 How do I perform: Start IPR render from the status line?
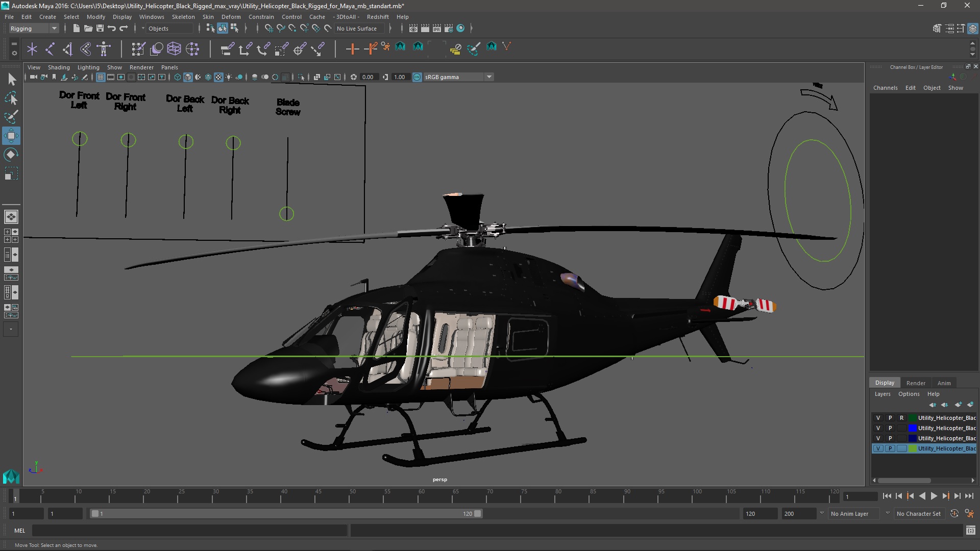[437, 29]
